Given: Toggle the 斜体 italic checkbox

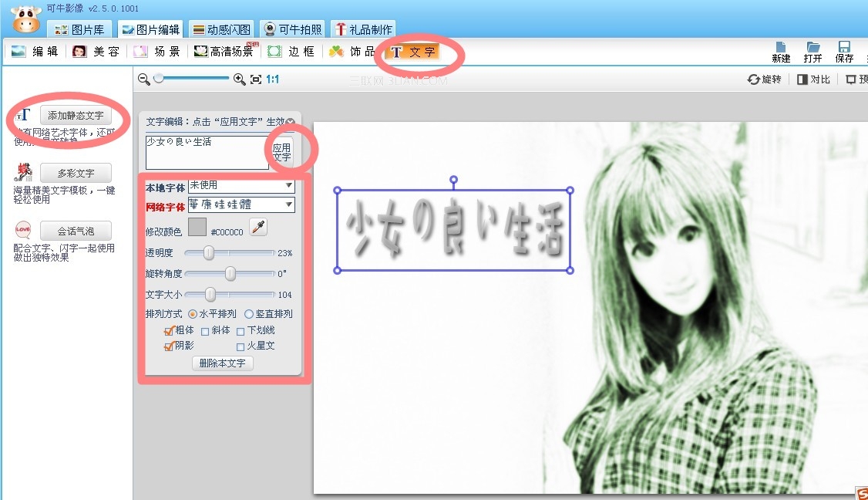Looking at the screenshot, I should click(205, 332).
